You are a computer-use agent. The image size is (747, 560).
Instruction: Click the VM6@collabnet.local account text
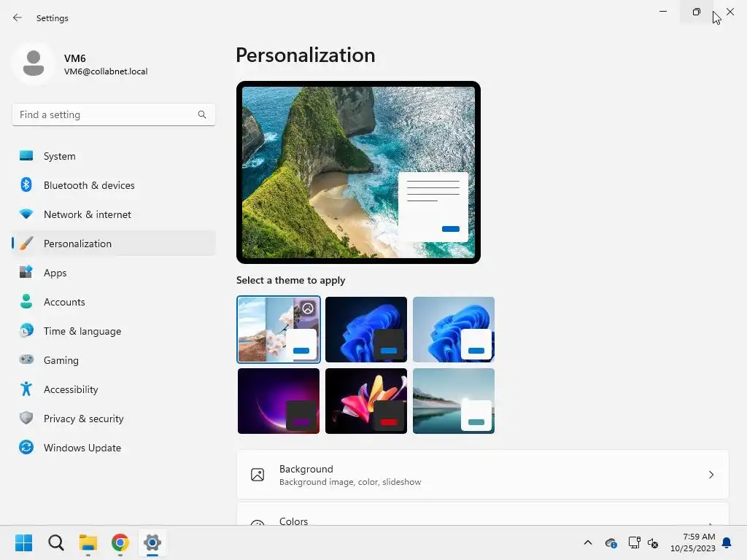[106, 71]
